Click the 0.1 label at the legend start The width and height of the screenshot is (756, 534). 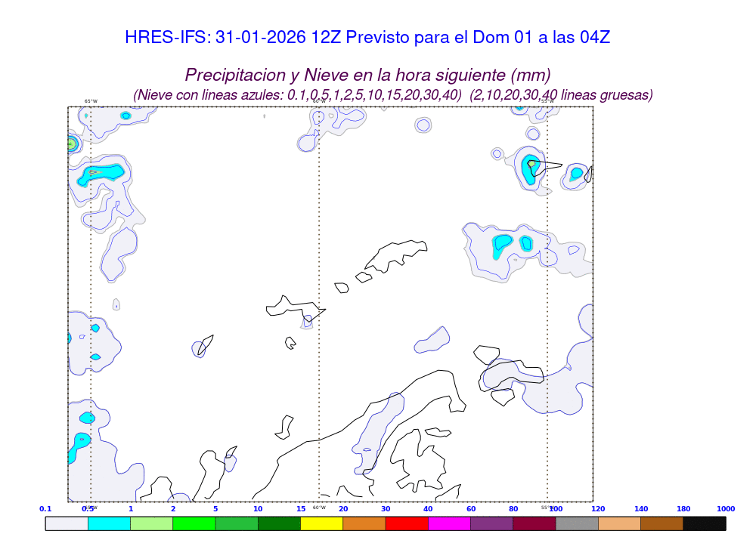tap(45, 509)
